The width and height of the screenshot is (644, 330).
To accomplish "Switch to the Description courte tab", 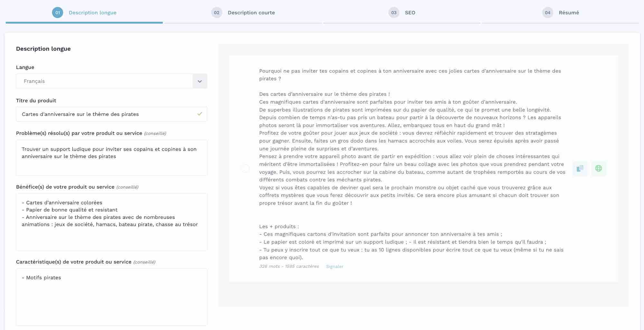I will (251, 13).
